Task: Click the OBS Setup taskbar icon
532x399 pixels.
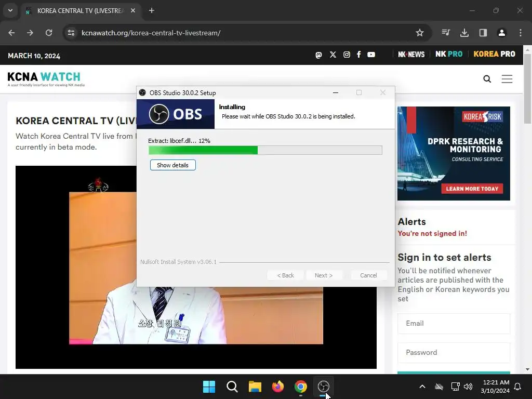Action: (x=323, y=387)
